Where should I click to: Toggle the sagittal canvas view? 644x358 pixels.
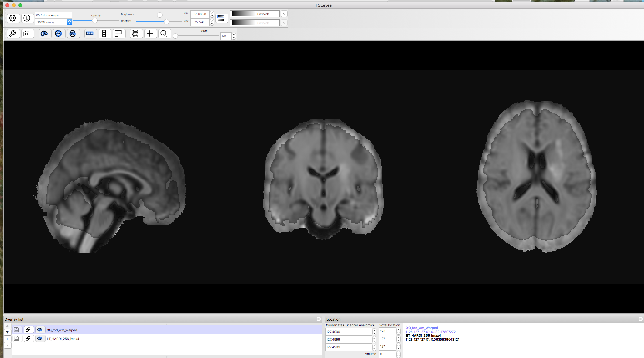[x=44, y=34]
